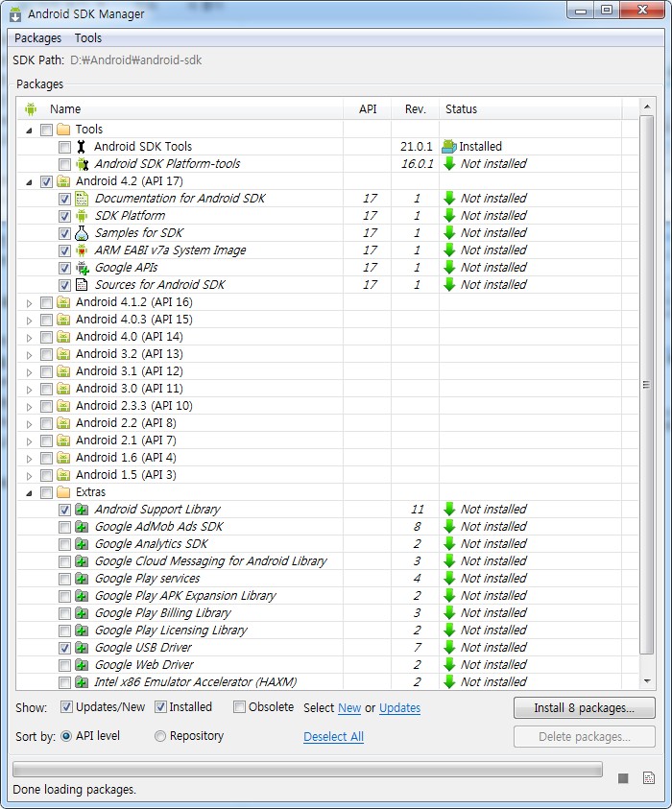Click the Rev. column header
Screen dimensions: 672x809
click(x=415, y=109)
